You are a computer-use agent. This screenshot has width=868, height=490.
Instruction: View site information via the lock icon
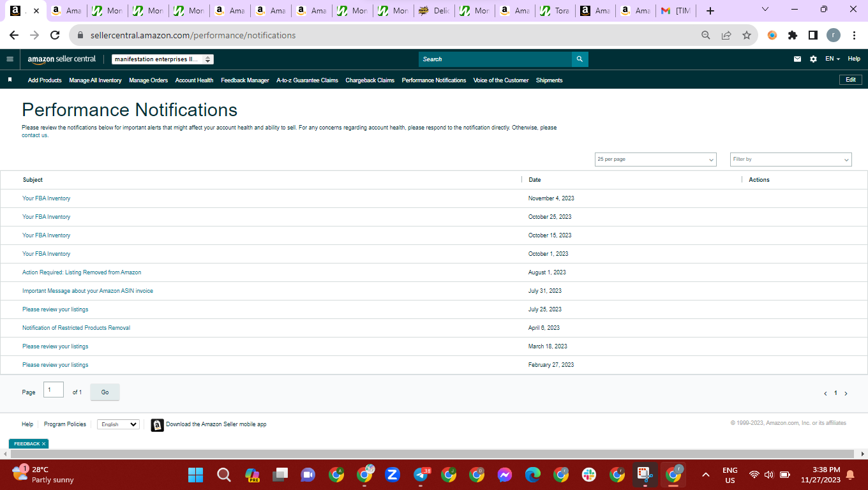click(x=80, y=36)
